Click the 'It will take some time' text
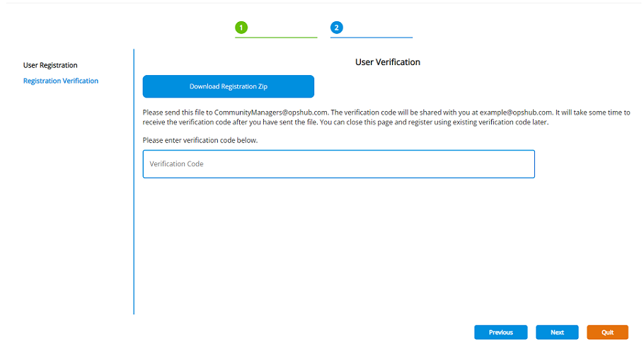The height and width of the screenshot is (361, 644). (x=592, y=113)
